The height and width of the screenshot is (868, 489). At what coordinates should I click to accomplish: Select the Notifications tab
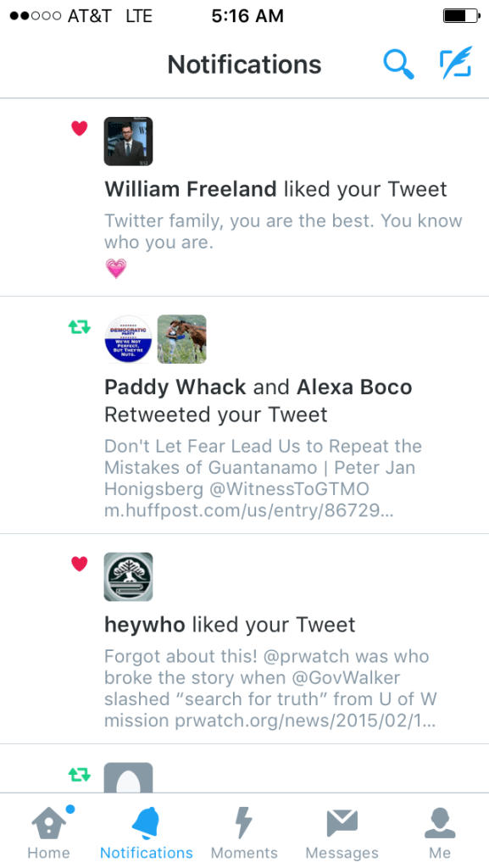pyautogui.click(x=147, y=832)
